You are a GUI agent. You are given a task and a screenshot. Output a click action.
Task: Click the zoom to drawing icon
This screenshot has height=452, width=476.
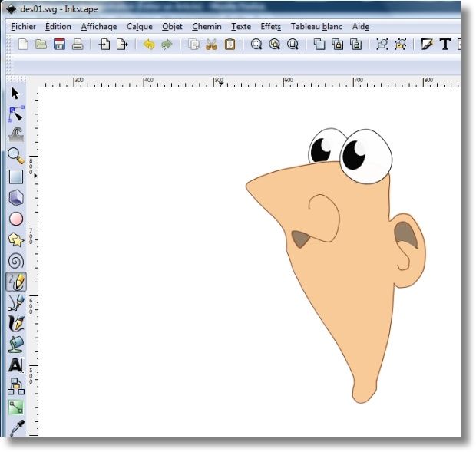274,45
